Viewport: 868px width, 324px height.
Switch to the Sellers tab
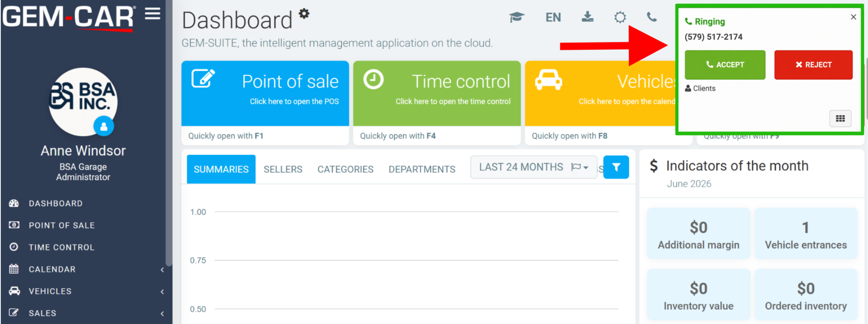pyautogui.click(x=283, y=169)
